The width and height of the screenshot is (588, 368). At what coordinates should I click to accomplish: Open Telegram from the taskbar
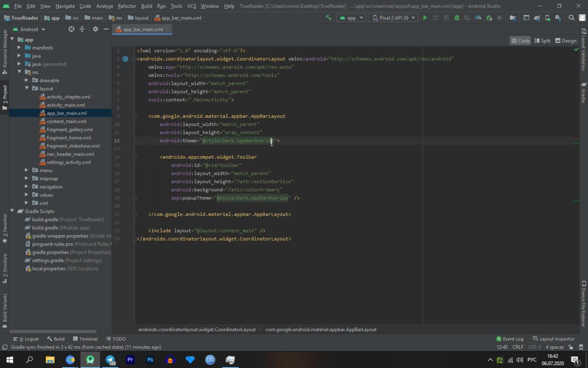coord(111,360)
